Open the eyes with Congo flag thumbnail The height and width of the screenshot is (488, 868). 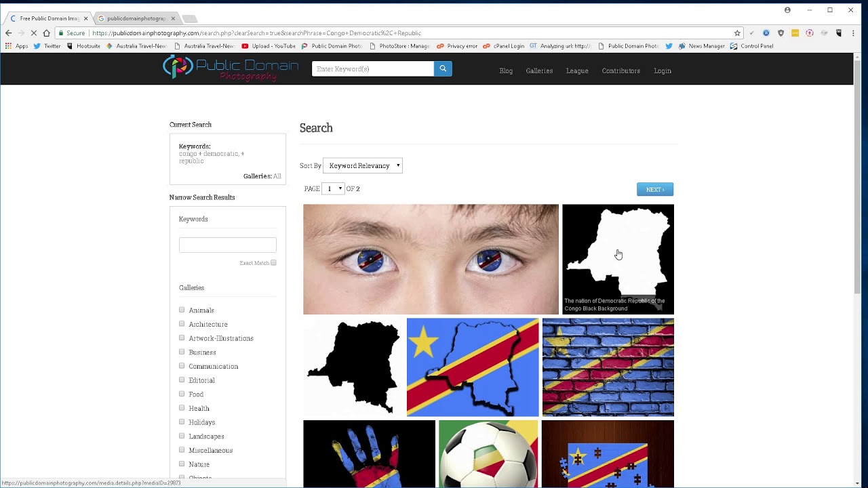click(x=431, y=260)
